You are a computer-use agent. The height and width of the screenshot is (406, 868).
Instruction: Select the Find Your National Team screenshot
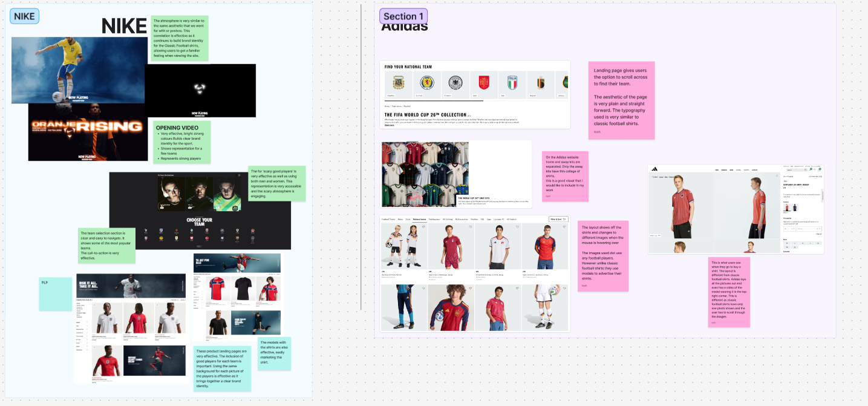click(x=475, y=94)
